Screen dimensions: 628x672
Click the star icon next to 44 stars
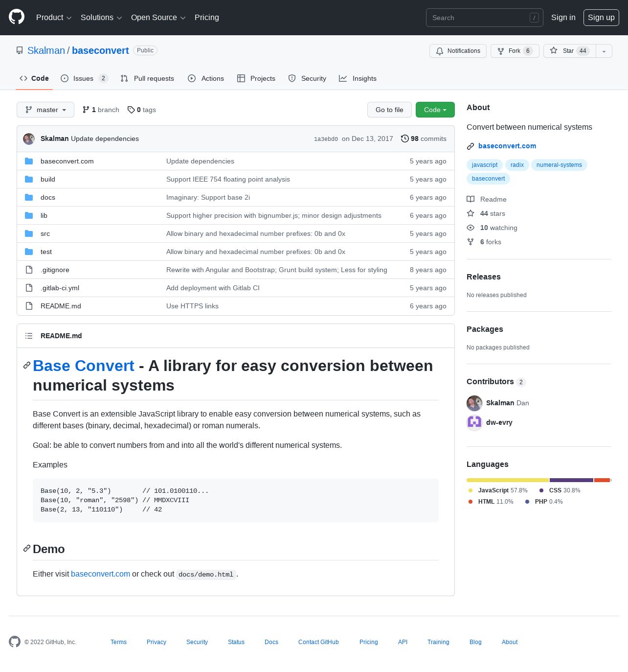[471, 213]
